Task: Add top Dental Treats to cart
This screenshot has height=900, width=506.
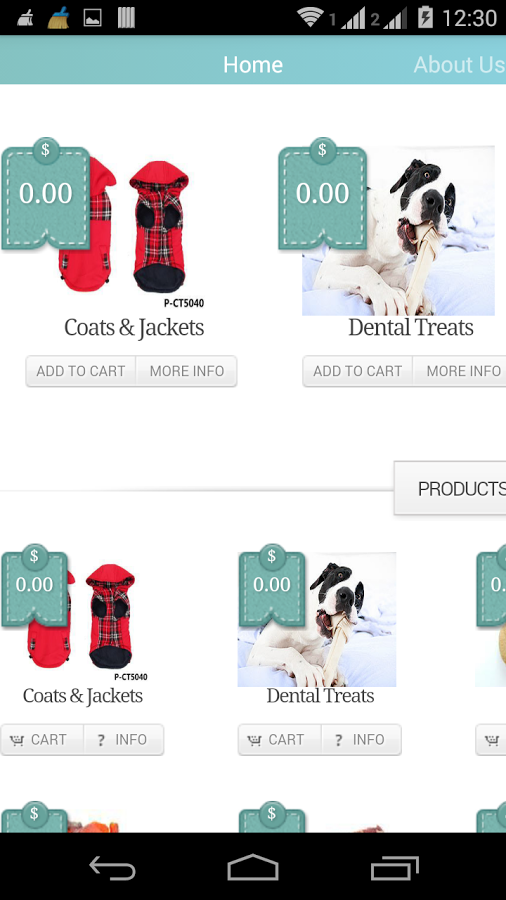Action: click(357, 371)
